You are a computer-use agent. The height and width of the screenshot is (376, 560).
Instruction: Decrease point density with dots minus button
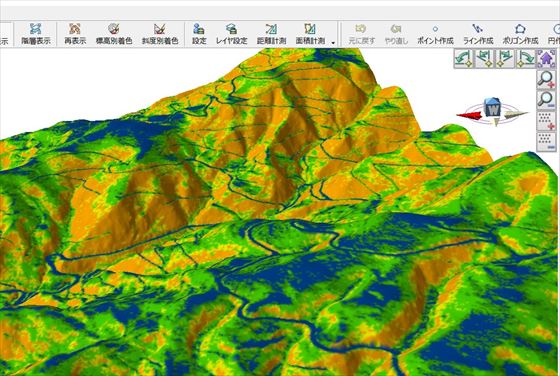click(x=546, y=142)
